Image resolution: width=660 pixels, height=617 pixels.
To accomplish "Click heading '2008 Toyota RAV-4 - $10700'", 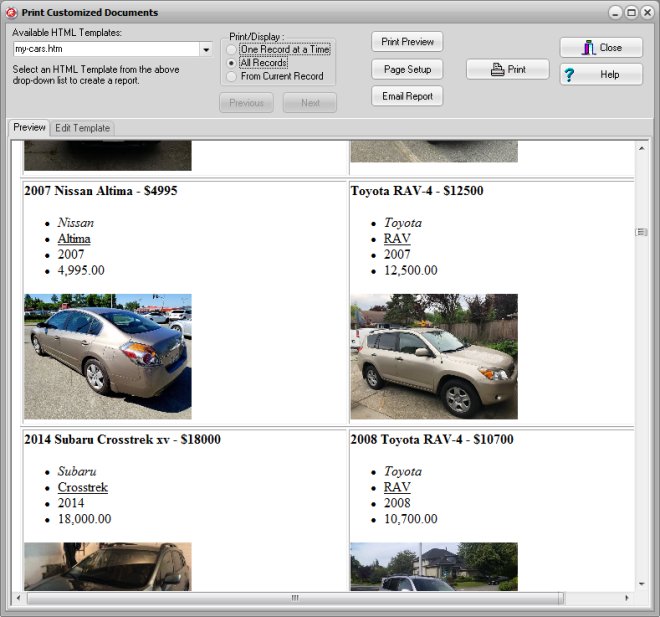I will click(x=432, y=439).
